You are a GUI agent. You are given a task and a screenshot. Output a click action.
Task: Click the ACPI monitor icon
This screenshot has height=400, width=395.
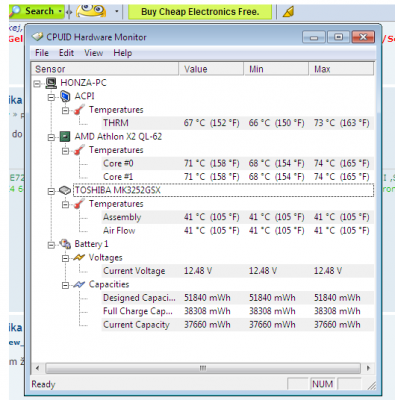tap(65, 96)
